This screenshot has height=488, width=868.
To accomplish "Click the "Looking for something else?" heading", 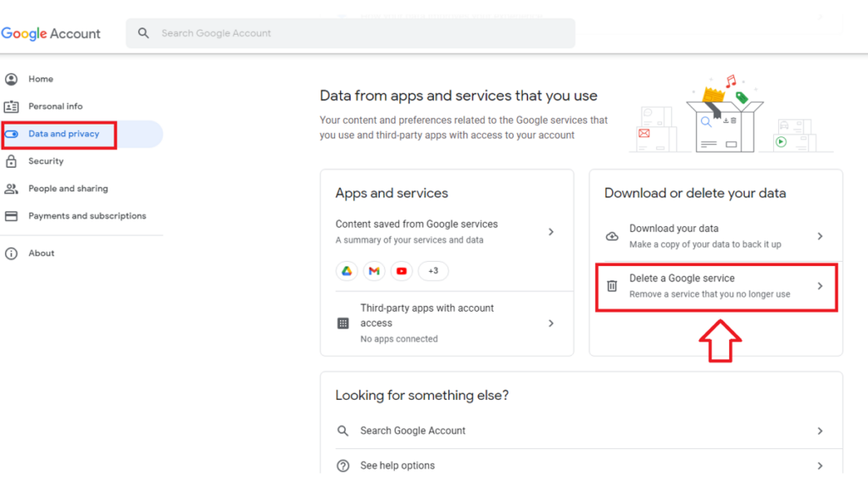I will pos(422,395).
